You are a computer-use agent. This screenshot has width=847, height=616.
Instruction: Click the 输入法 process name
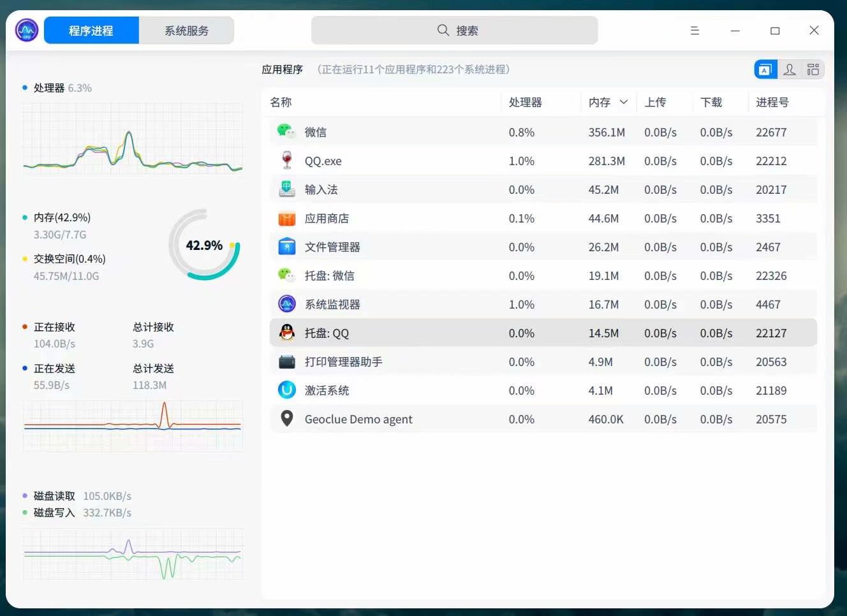click(x=321, y=189)
